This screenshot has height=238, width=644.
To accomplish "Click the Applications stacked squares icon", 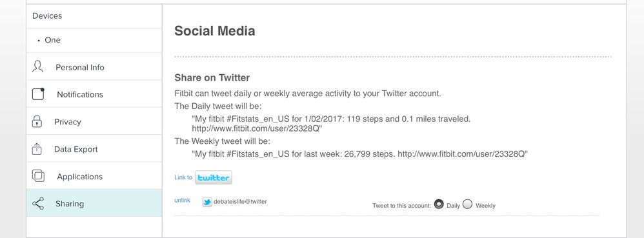I will [x=38, y=176].
